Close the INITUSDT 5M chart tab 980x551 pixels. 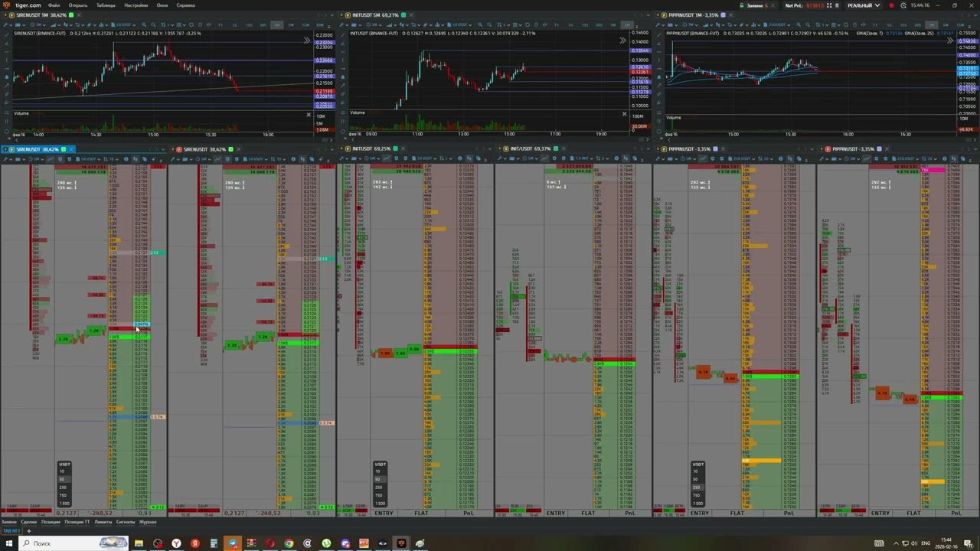(411, 15)
